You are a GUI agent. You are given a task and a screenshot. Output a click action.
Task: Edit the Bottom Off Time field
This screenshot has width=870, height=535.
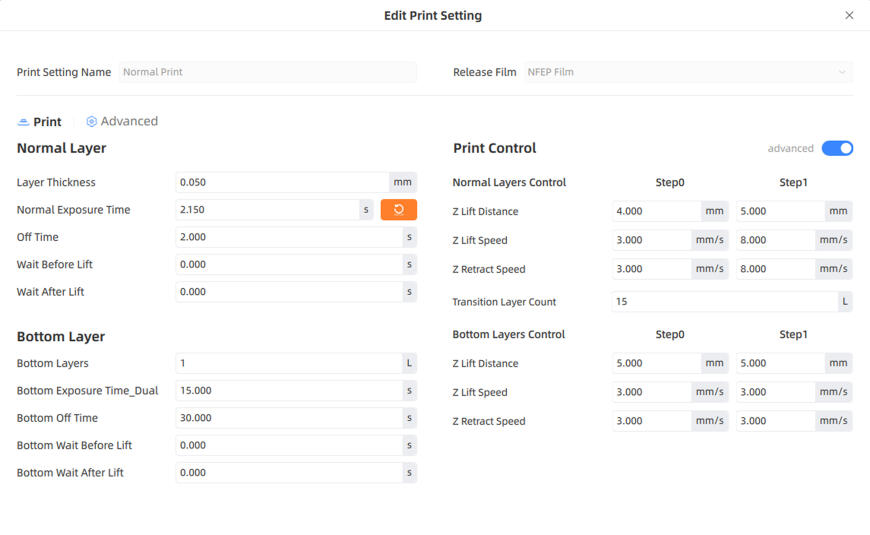(289, 418)
